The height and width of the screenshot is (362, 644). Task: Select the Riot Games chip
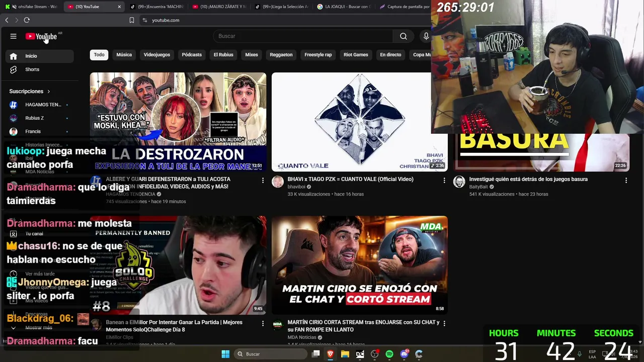coord(356,55)
